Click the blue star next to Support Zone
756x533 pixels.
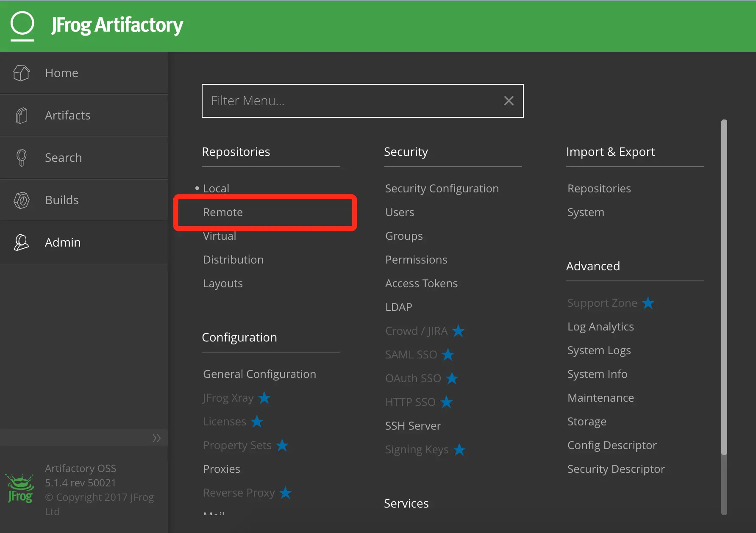pyautogui.click(x=648, y=303)
